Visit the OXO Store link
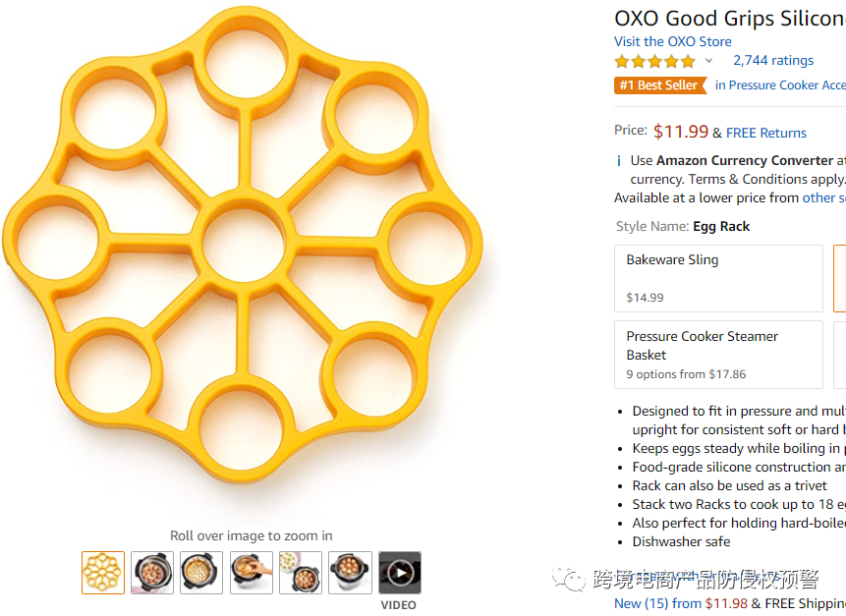Screen dimensions: 846x616 (673, 41)
